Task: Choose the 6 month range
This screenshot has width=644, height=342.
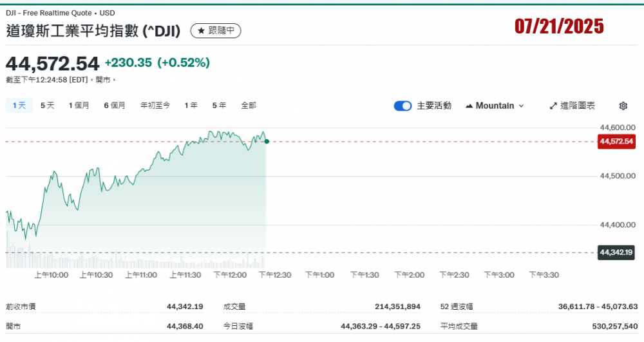Action: coord(114,105)
